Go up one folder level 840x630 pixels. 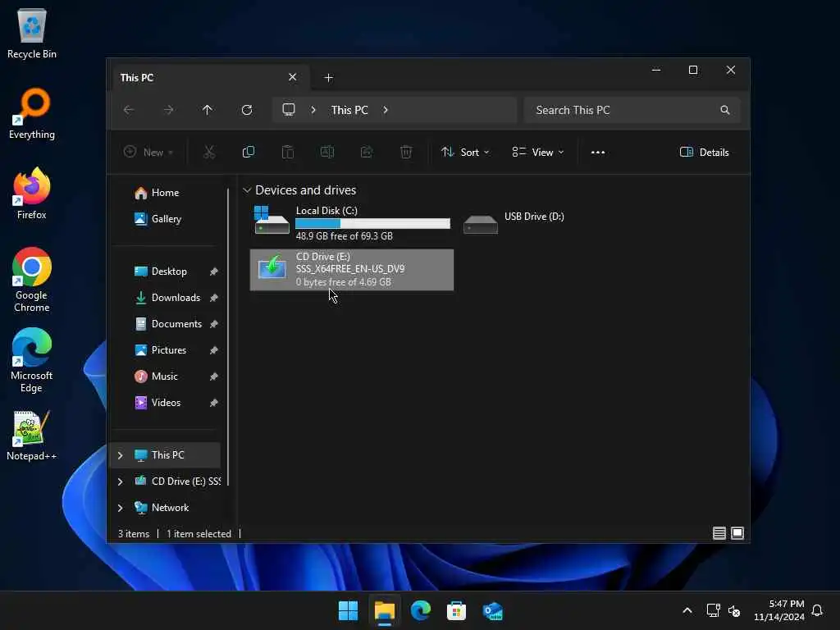208,110
